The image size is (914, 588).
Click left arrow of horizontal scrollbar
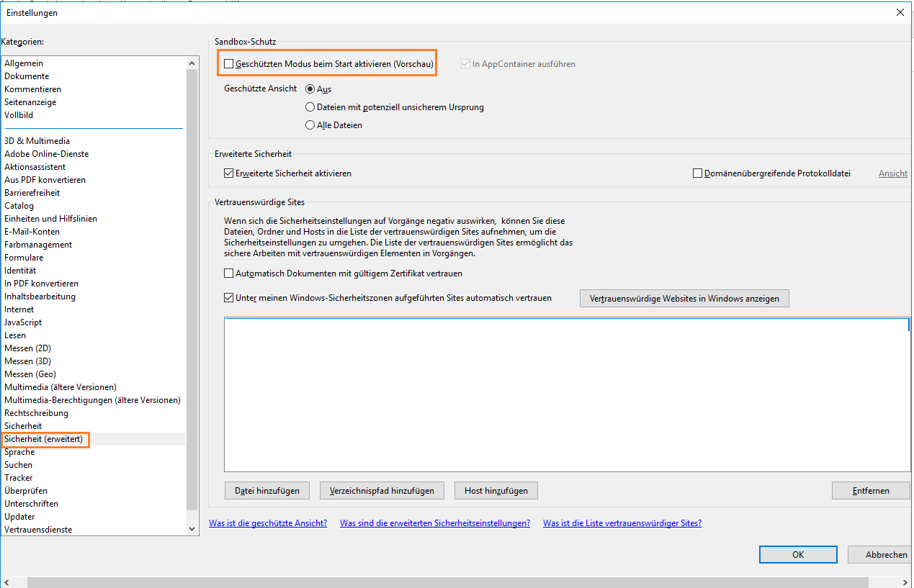pyautogui.click(x=7, y=582)
